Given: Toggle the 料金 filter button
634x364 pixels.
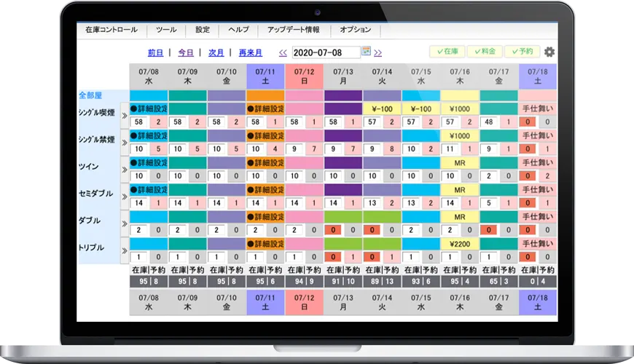Looking at the screenshot, I should (485, 51).
